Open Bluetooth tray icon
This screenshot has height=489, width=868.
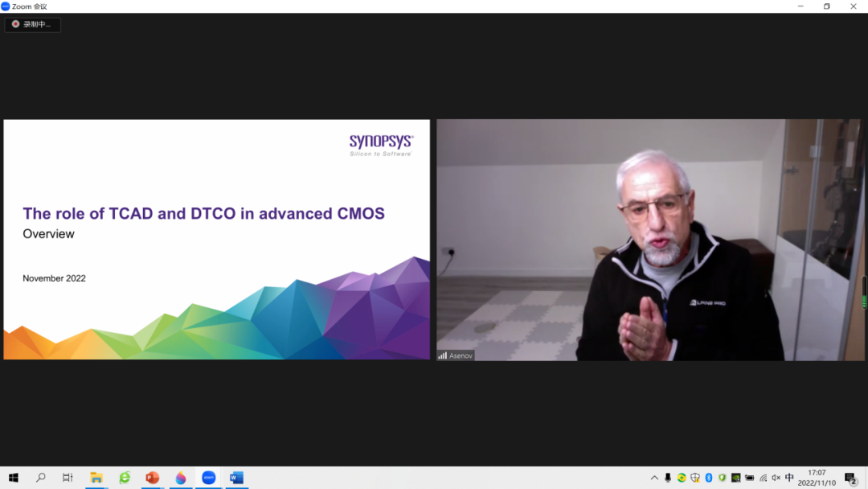709,478
